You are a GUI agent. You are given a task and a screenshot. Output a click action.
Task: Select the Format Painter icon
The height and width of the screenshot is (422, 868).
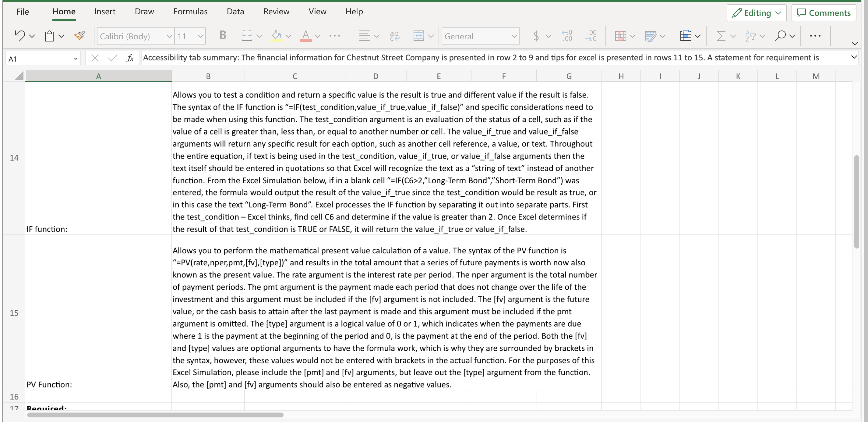click(79, 36)
